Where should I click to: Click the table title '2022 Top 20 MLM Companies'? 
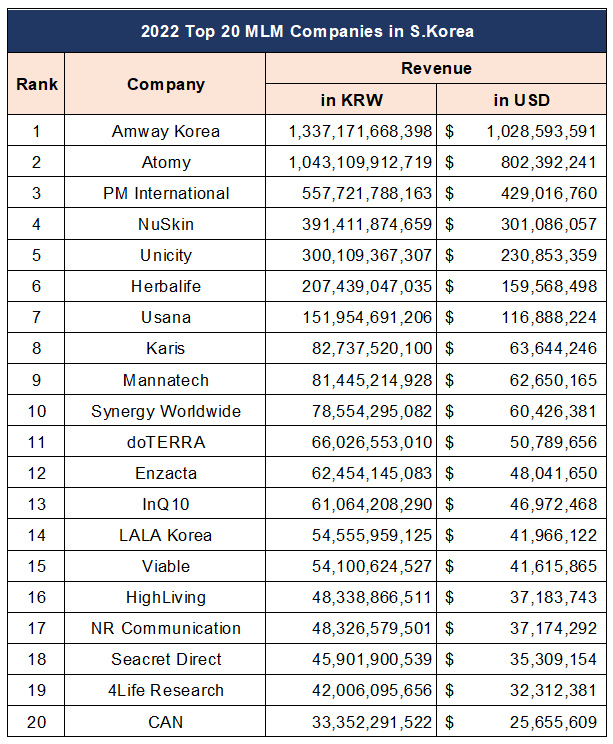(306, 31)
